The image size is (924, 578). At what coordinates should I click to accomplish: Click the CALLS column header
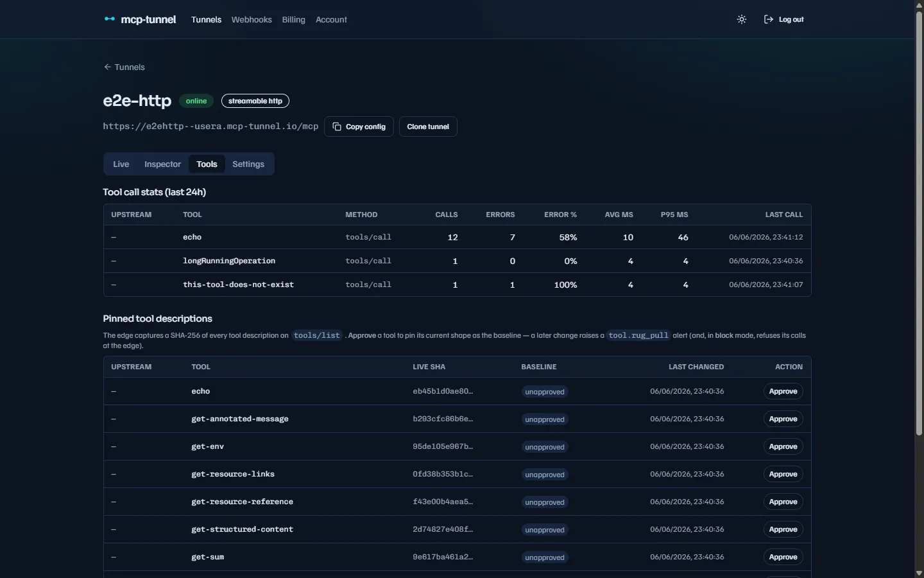(447, 215)
